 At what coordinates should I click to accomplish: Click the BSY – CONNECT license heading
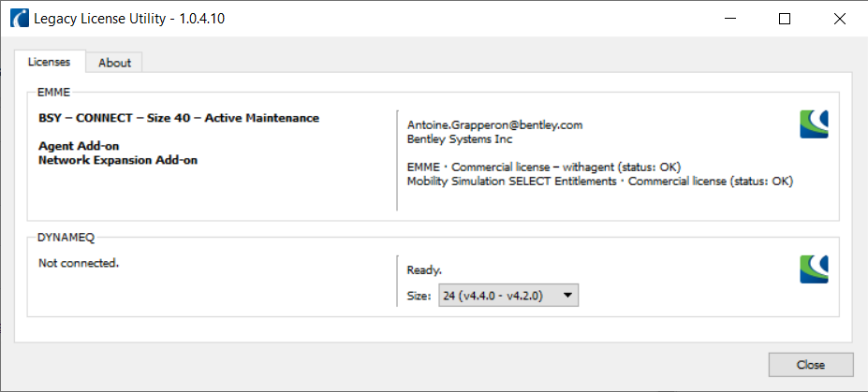tap(179, 118)
